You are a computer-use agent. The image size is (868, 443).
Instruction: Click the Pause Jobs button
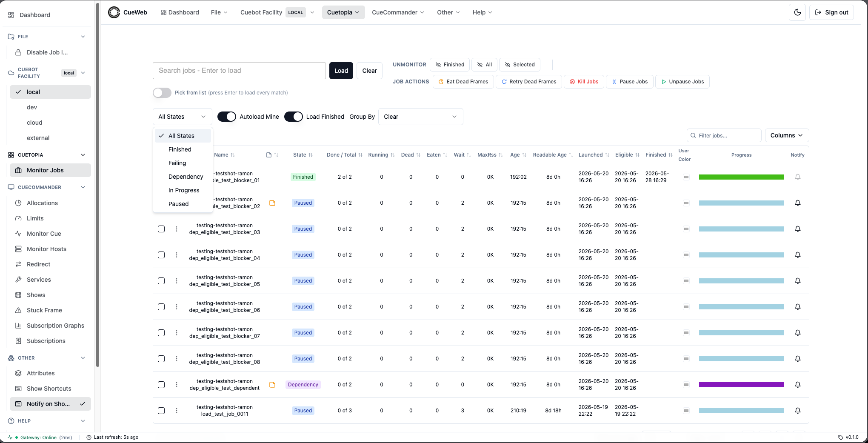630,82
